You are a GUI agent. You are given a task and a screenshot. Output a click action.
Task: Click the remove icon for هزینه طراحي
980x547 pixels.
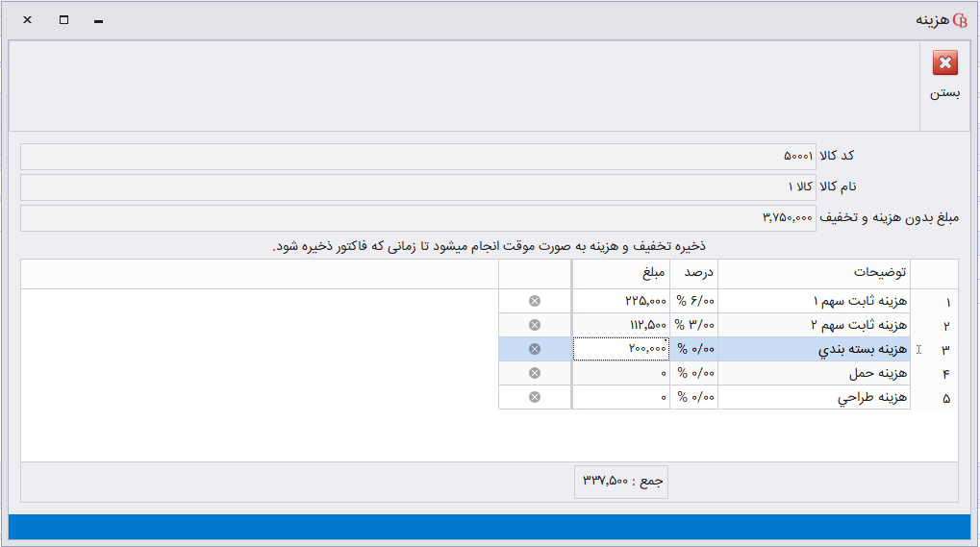(x=535, y=397)
